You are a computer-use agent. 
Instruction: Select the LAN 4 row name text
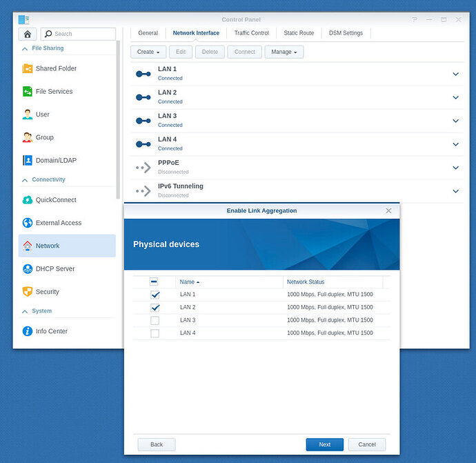point(188,333)
